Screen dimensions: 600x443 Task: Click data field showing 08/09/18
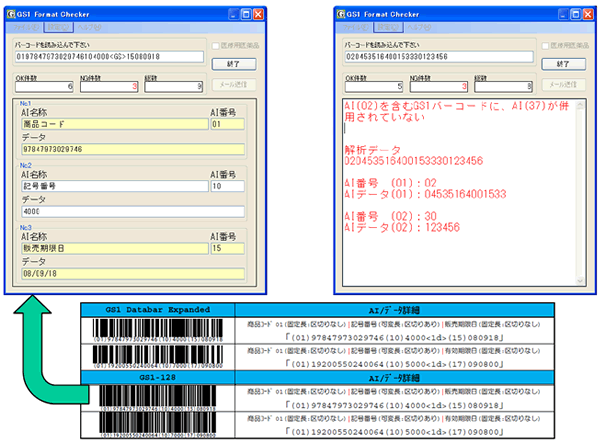[133, 274]
